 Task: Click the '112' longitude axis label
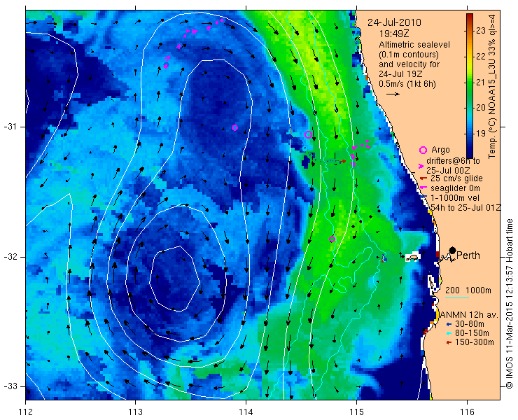25,412
